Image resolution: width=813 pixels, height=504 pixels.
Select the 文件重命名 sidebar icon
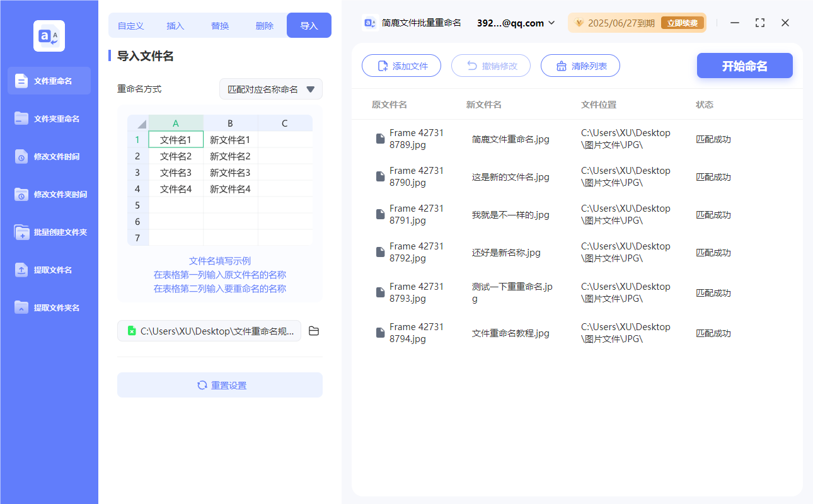click(x=49, y=81)
